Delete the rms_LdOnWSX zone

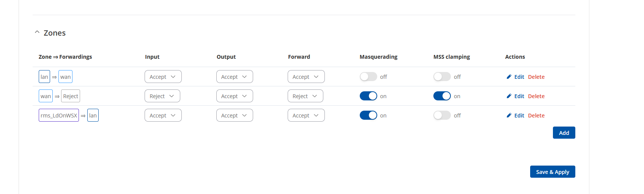[536, 116]
